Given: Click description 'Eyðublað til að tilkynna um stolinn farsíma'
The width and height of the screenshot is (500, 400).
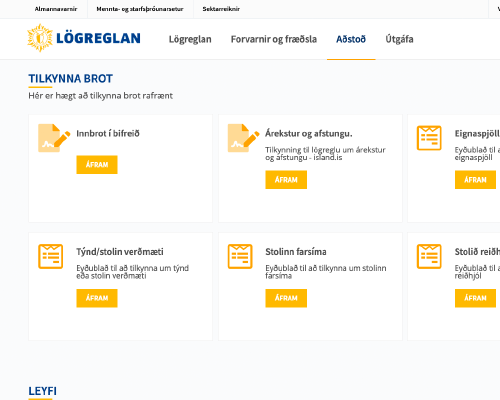Looking at the screenshot, I should coord(326,272).
